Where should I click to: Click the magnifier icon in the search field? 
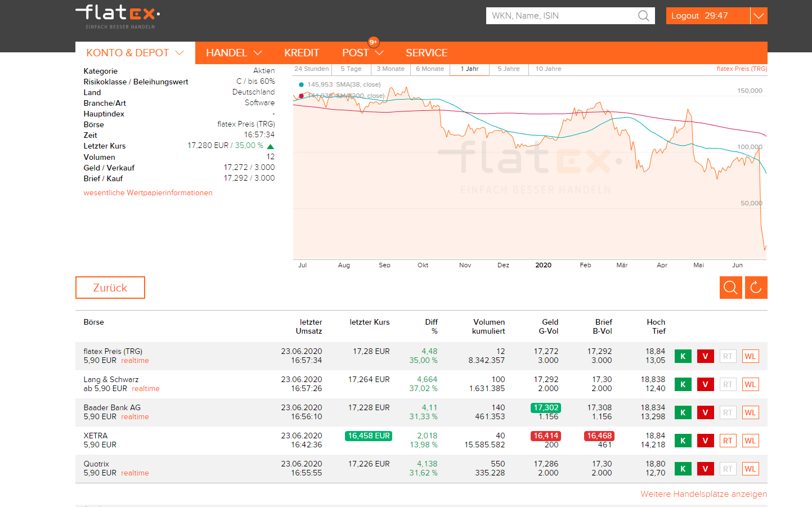point(643,16)
